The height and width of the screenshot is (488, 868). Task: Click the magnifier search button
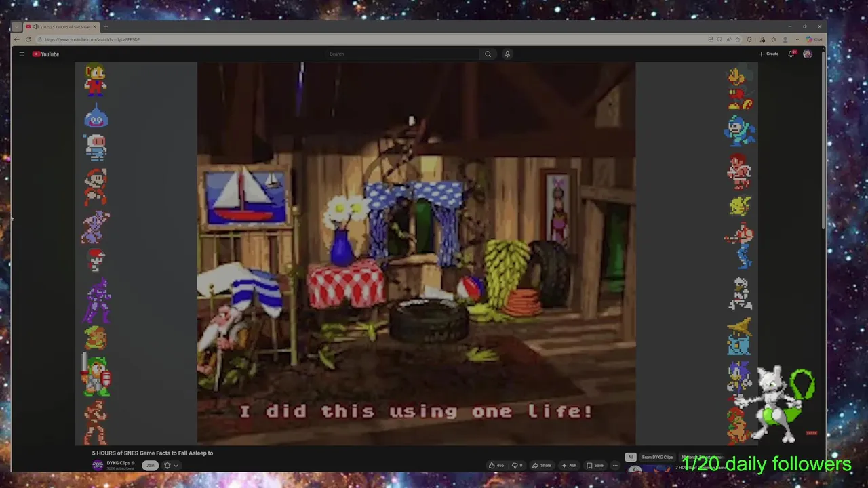[x=488, y=54]
